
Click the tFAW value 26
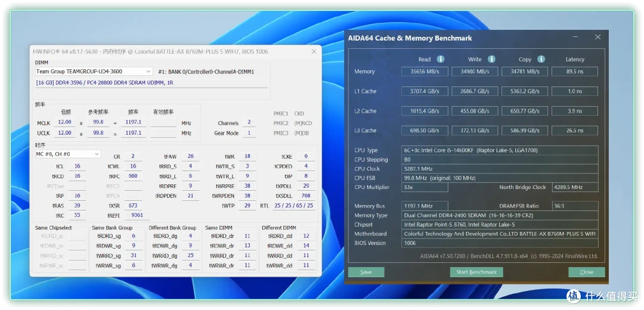point(191,156)
